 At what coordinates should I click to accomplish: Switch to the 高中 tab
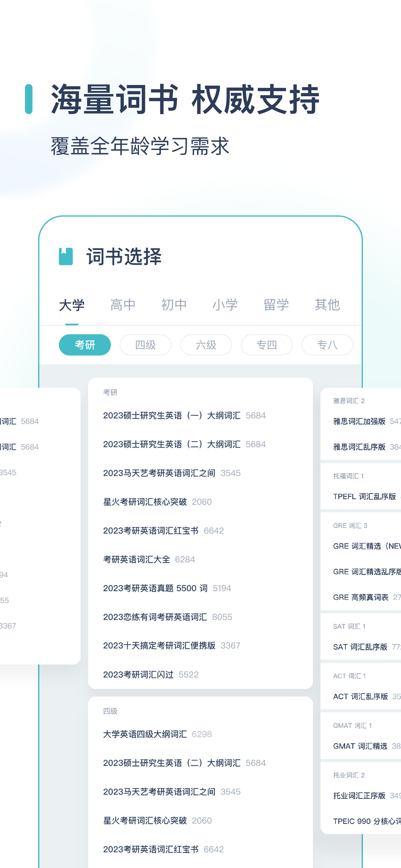(123, 305)
